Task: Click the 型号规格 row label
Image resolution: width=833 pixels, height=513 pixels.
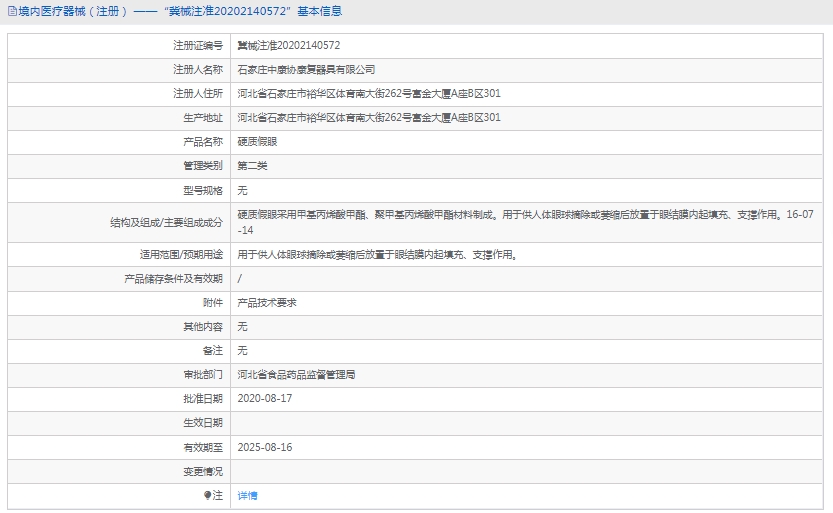Action: [x=203, y=189]
